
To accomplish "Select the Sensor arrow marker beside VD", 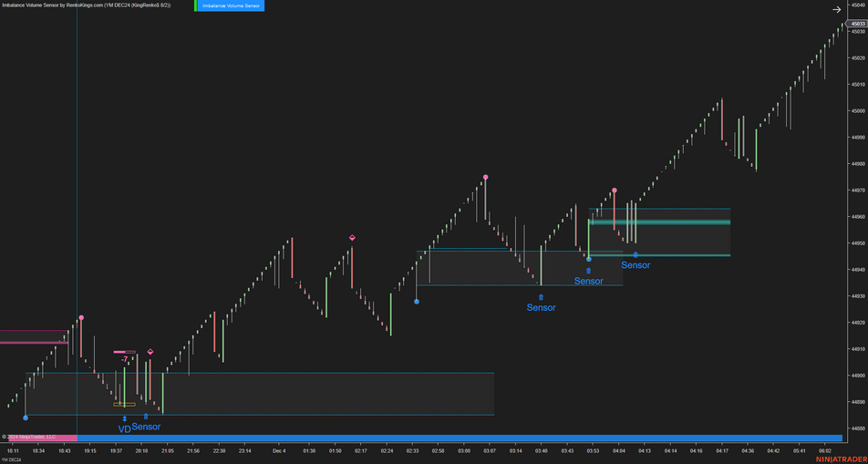I will point(146,417).
